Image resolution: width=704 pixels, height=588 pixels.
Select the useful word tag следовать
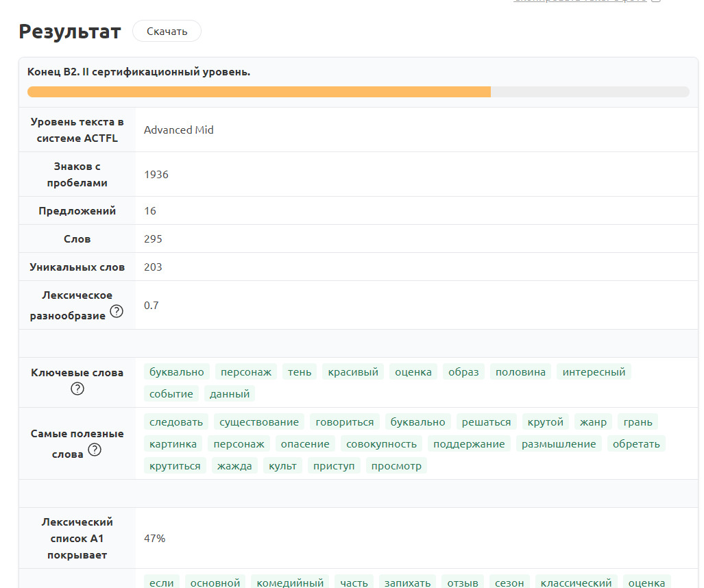point(176,422)
